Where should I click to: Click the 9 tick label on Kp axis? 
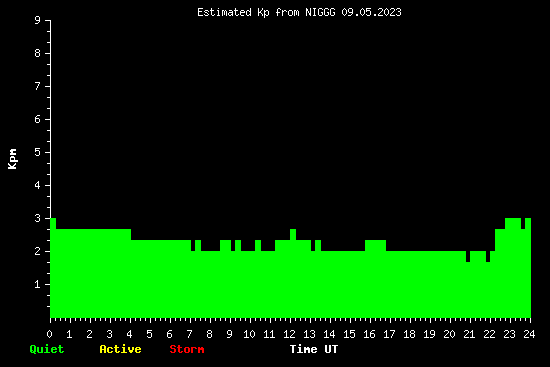pyautogui.click(x=38, y=20)
